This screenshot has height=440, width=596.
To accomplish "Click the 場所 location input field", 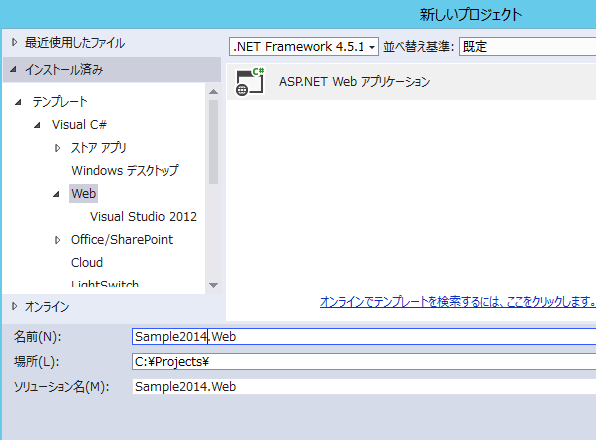I will (364, 362).
